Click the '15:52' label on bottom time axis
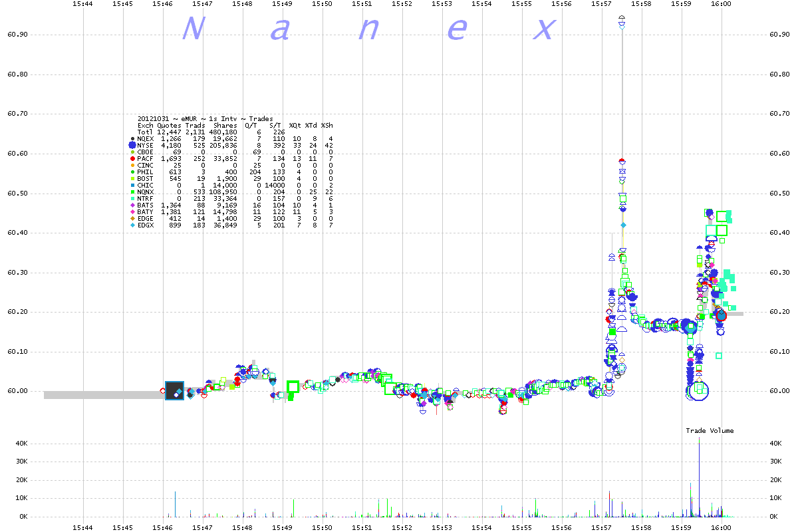 point(402,527)
